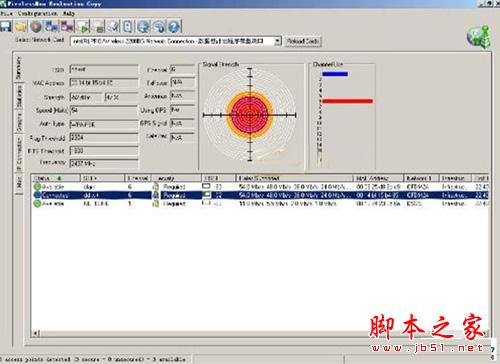
Task: Click the green status icon of channel 1 row
Action: (37, 203)
